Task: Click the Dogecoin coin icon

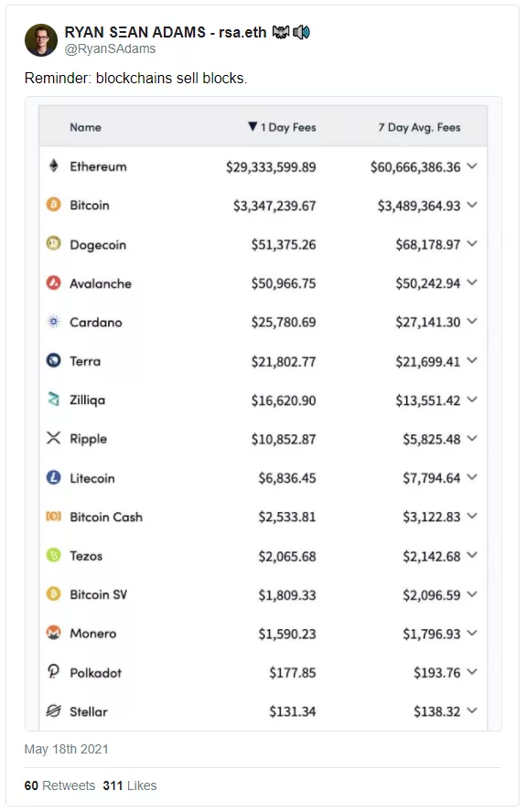Action: coord(53,243)
